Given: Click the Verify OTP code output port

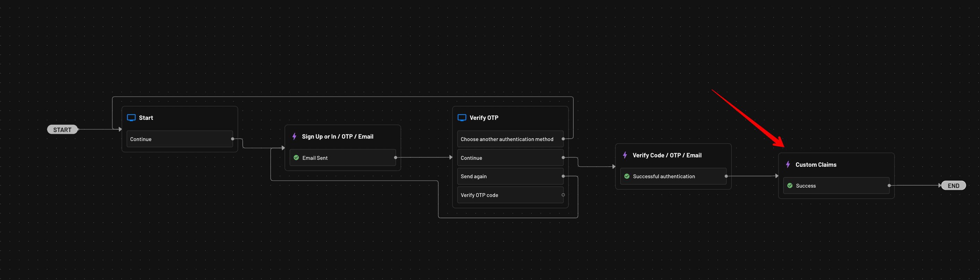Looking at the screenshot, I should pyautogui.click(x=563, y=195).
